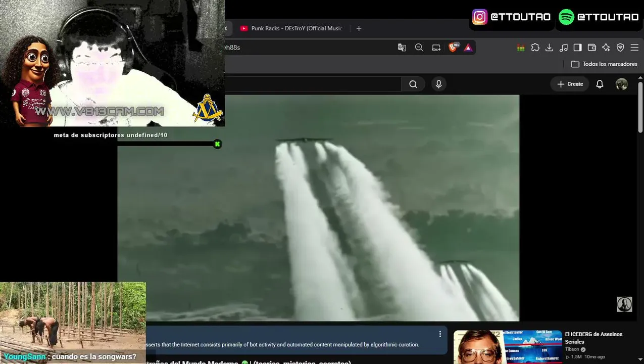Open Brave Rewards triangle icon
644x364 pixels.
point(468,48)
